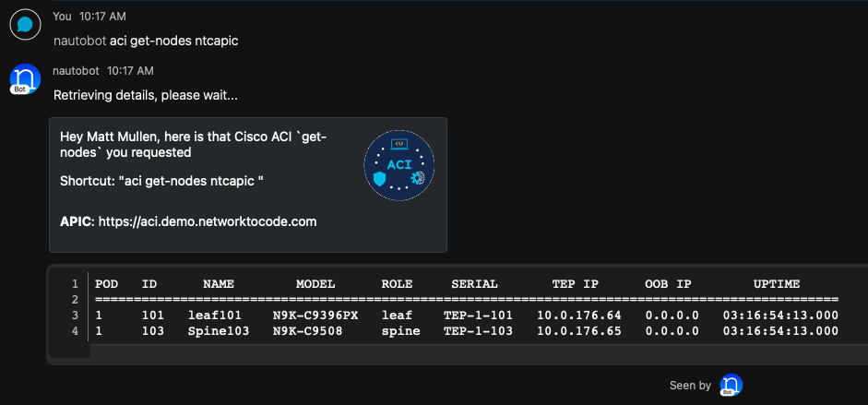Click the serial TEP-1-103
This screenshot has width=868, height=405.
pyautogui.click(x=478, y=331)
